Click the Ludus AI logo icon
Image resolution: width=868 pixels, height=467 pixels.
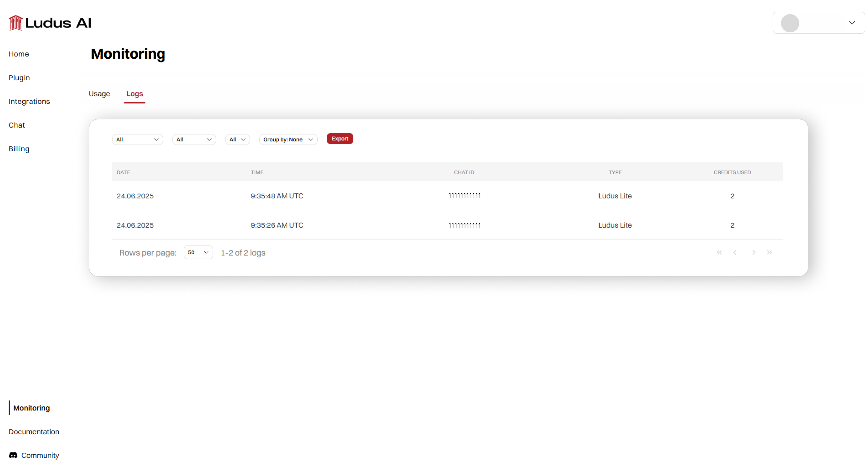tap(15, 23)
